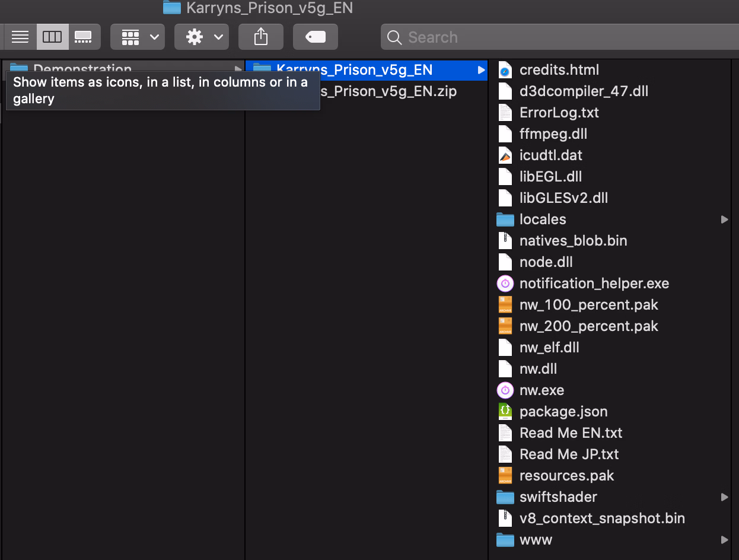Select Read Me JP.txt file name
This screenshot has width=739, height=560.
pyautogui.click(x=569, y=454)
